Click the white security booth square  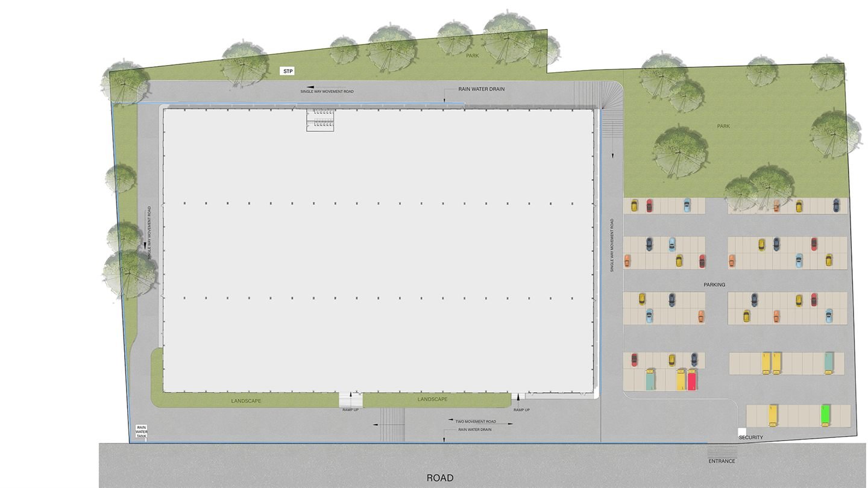(742, 431)
